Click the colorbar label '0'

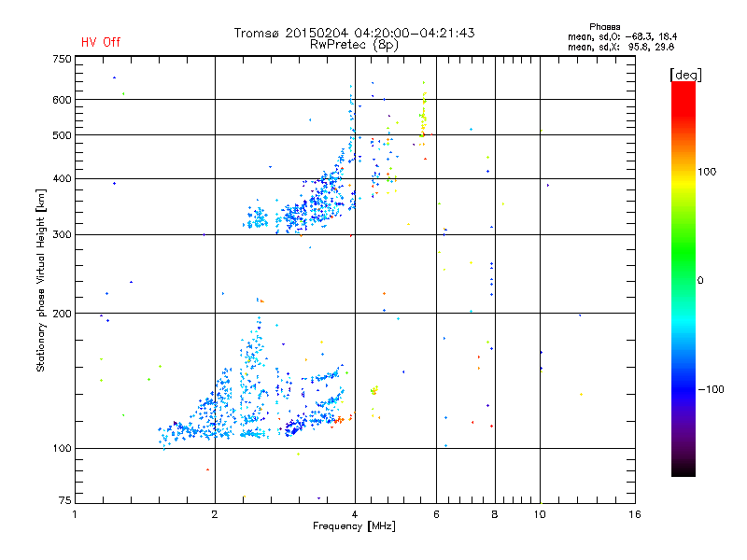click(x=699, y=281)
